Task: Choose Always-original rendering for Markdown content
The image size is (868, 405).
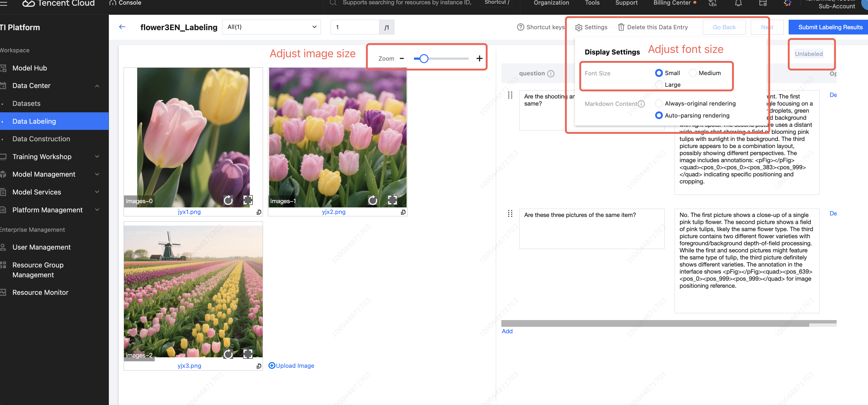Action: coord(659,103)
